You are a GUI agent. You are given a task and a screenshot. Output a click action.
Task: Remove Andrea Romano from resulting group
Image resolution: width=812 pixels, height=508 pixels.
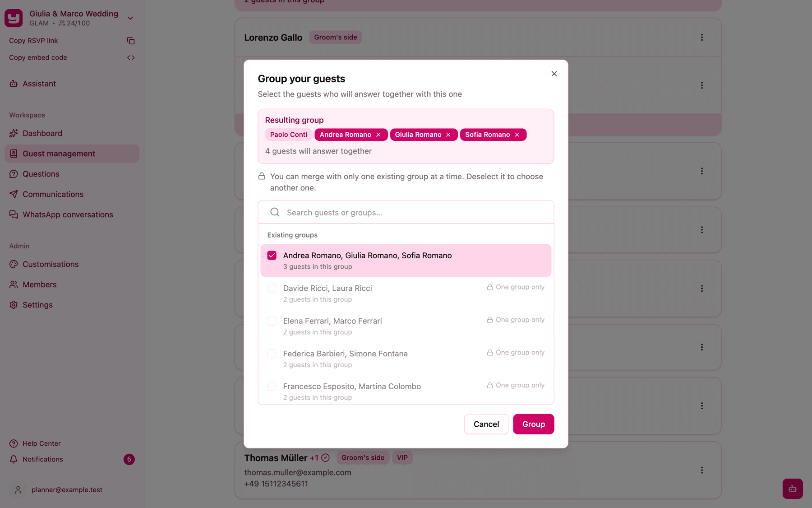click(x=378, y=135)
